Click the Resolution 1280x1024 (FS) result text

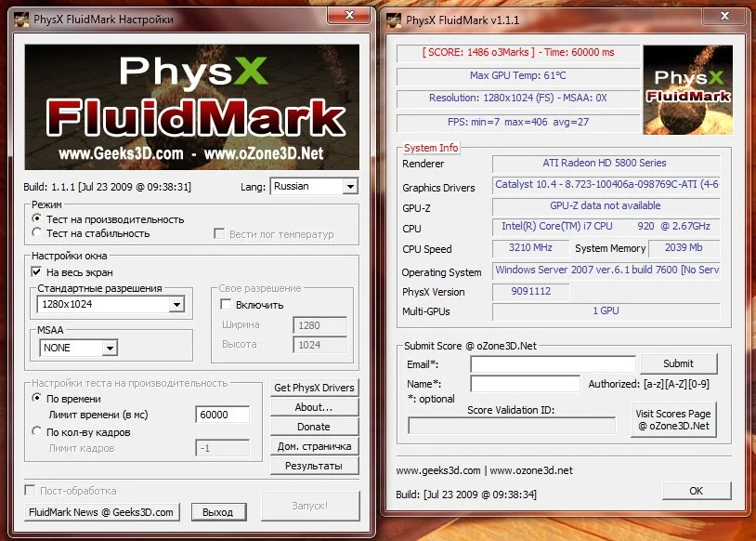[518, 98]
